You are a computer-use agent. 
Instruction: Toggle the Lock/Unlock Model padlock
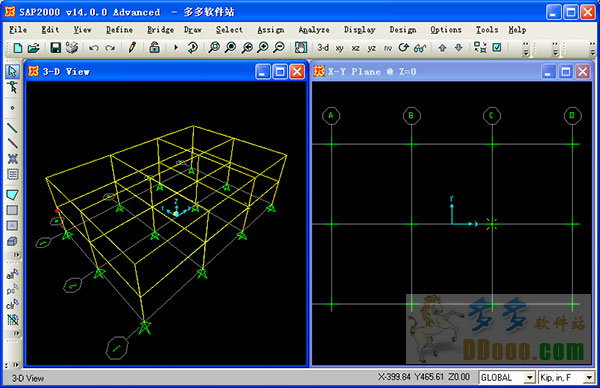(154, 48)
